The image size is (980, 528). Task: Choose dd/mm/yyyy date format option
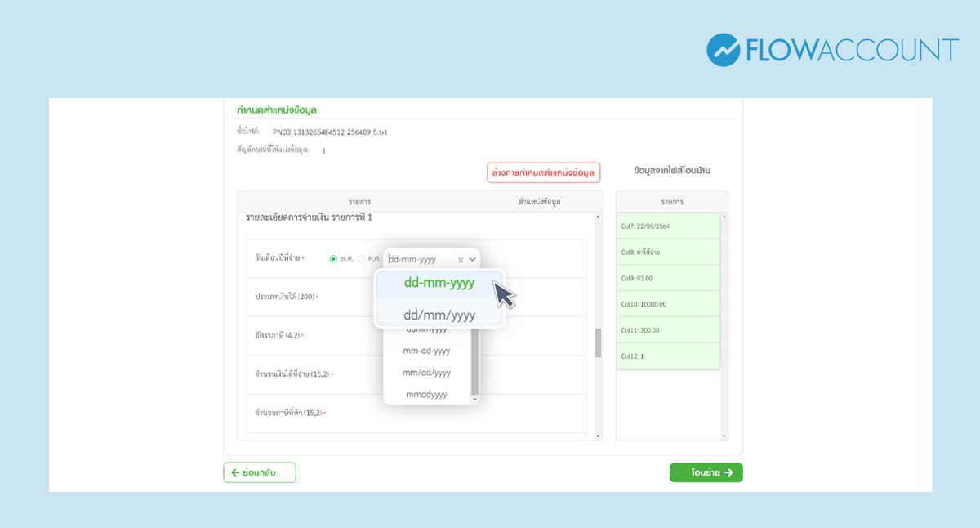[439, 315]
